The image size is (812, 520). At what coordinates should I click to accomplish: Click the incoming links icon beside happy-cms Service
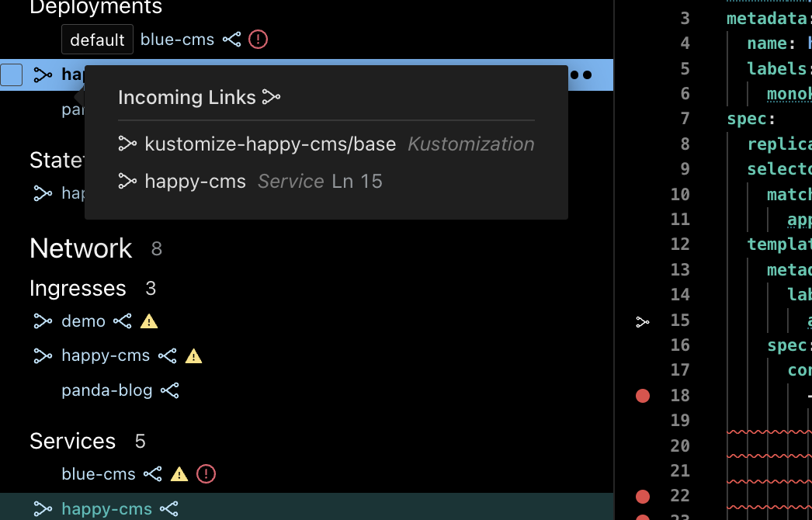click(127, 182)
